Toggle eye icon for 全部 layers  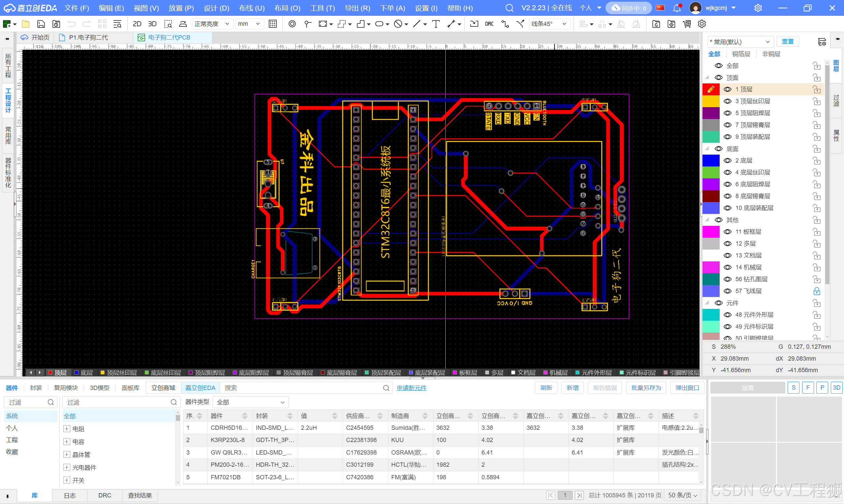pyautogui.click(x=718, y=66)
